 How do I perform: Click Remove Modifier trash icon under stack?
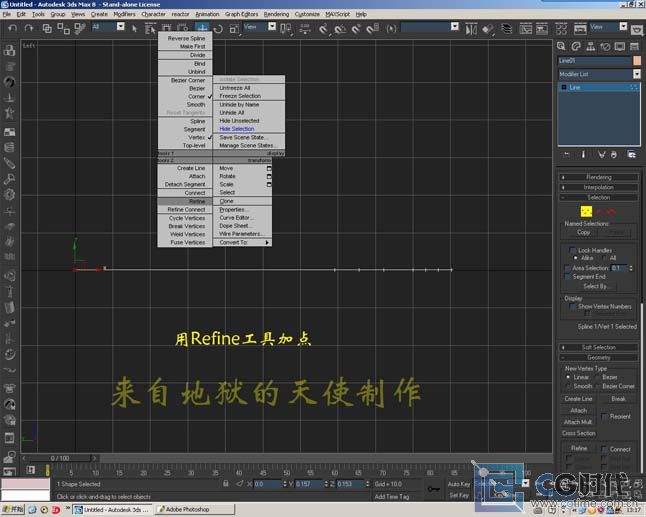tap(614, 154)
